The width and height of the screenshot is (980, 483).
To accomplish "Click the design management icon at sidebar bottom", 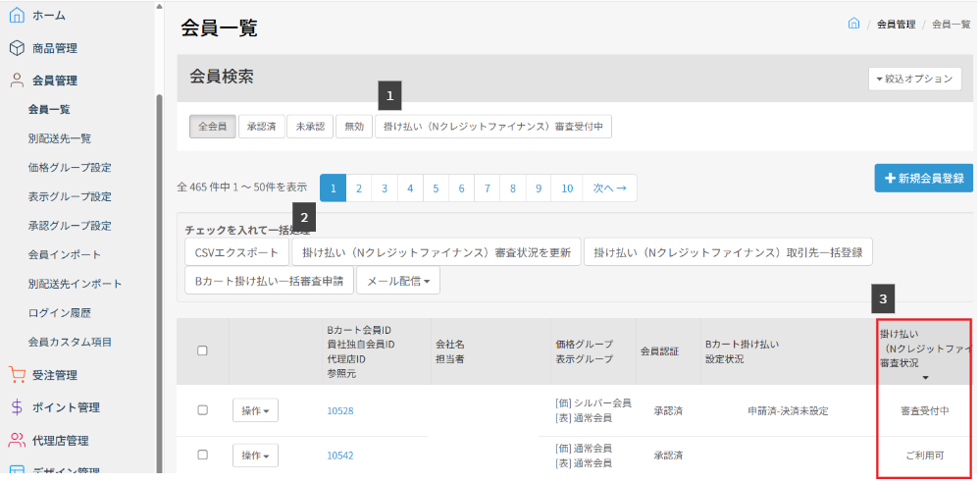I will click(x=17, y=470).
